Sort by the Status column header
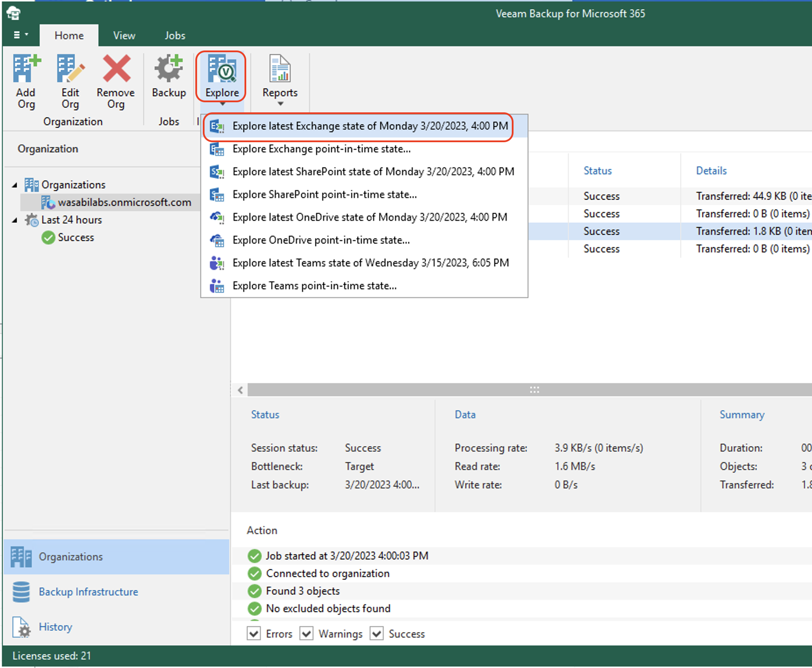The width and height of the screenshot is (812, 668). (x=597, y=171)
